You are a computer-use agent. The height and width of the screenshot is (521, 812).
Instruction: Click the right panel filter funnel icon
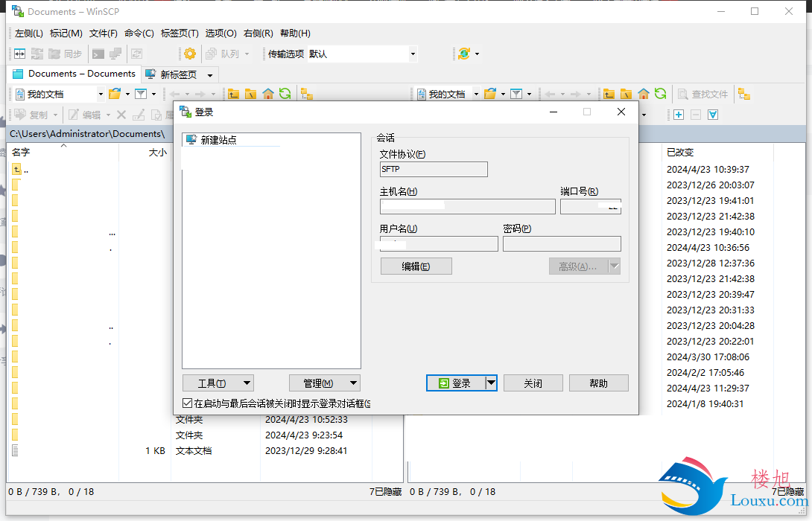pos(516,95)
